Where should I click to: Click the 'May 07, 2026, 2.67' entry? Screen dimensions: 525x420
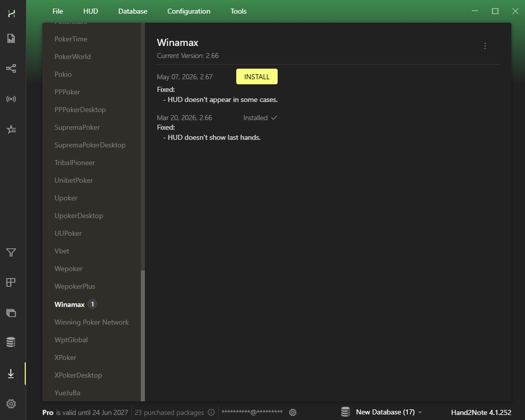pos(184,77)
